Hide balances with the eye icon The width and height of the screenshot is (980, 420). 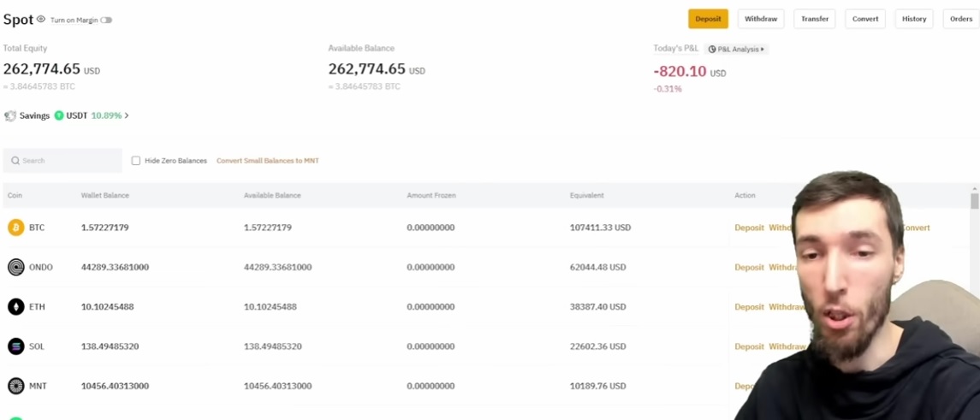pos(40,20)
